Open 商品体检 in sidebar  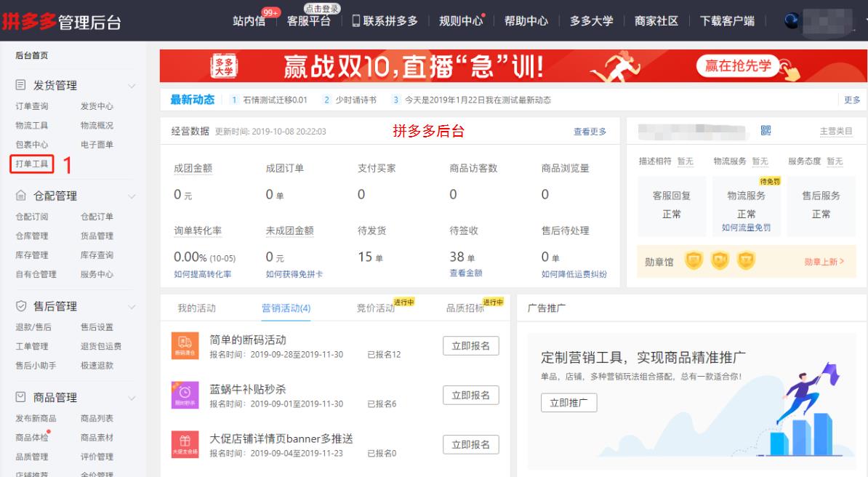click(x=31, y=438)
